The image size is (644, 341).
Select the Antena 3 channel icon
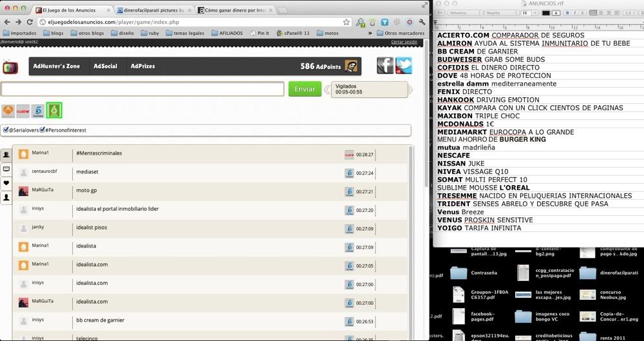pyautogui.click(x=8, y=111)
